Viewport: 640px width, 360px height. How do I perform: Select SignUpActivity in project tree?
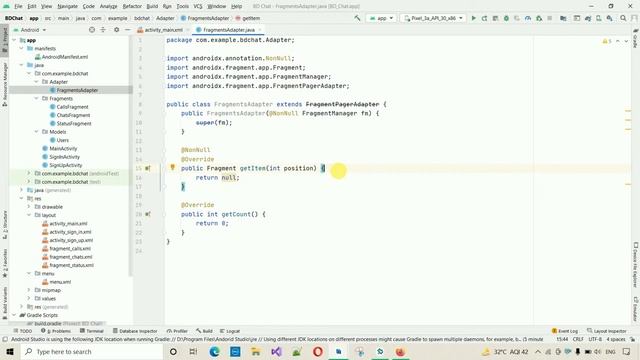(x=66, y=165)
